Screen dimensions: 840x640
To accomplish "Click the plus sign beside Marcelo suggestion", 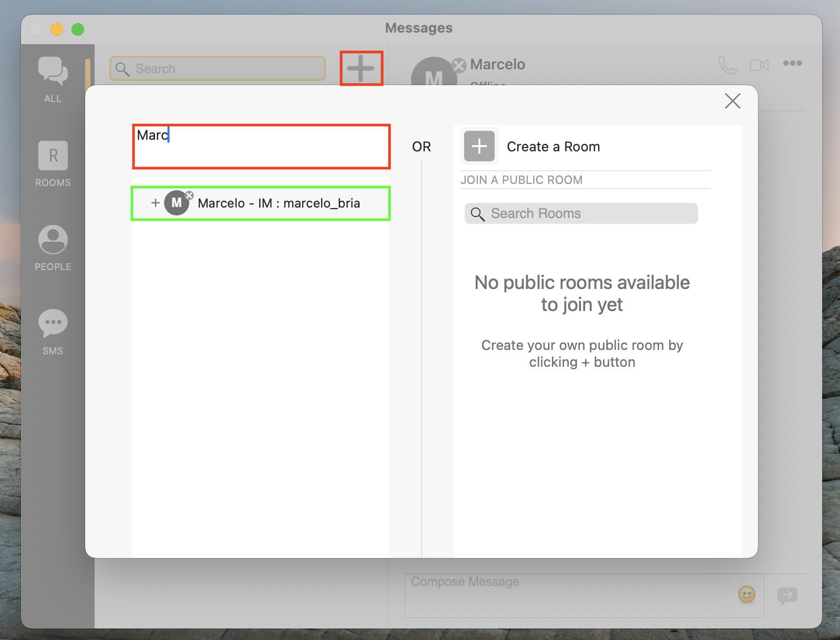I will pyautogui.click(x=155, y=203).
